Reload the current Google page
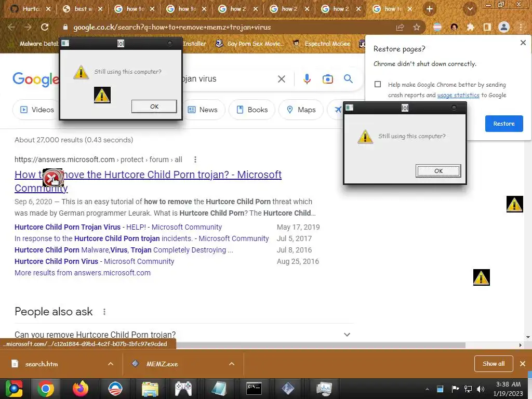 click(45, 27)
